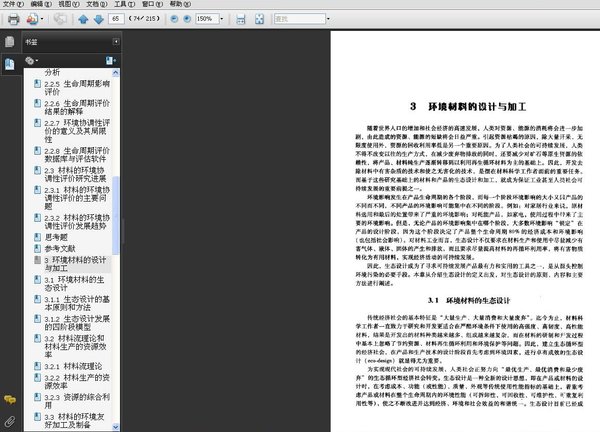Screen dimensions: 600x432
Task: Select bookmark 2.3.2 材料的环境协调性评价发展趋势
Action: [77, 222]
